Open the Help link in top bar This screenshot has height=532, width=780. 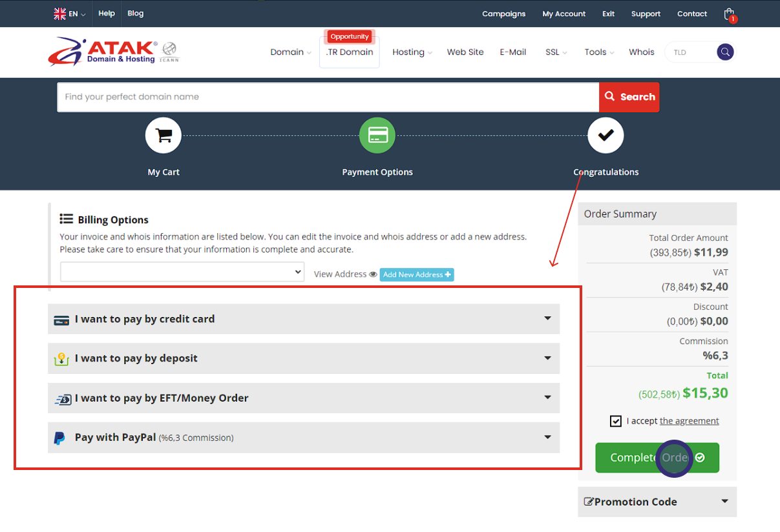(x=107, y=14)
